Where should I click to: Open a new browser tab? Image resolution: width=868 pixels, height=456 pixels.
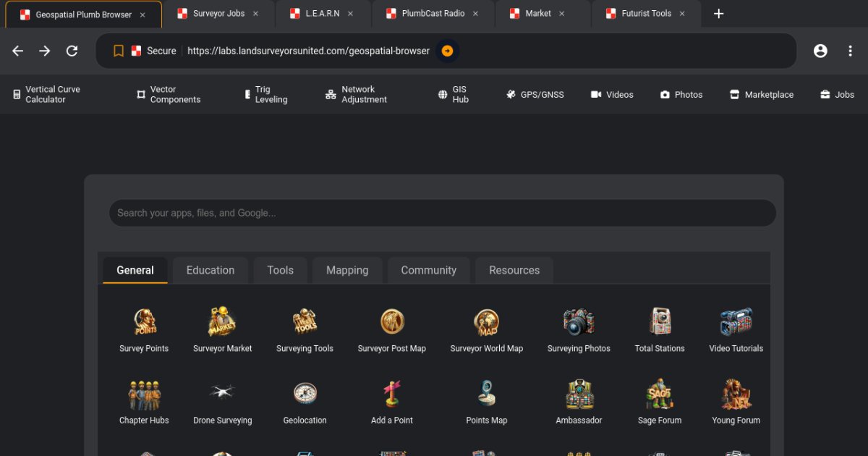[718, 13]
